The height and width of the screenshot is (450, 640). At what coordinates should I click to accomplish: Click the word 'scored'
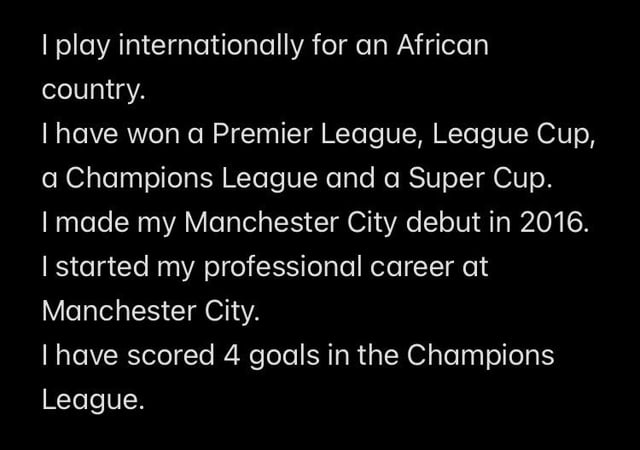pos(171,355)
